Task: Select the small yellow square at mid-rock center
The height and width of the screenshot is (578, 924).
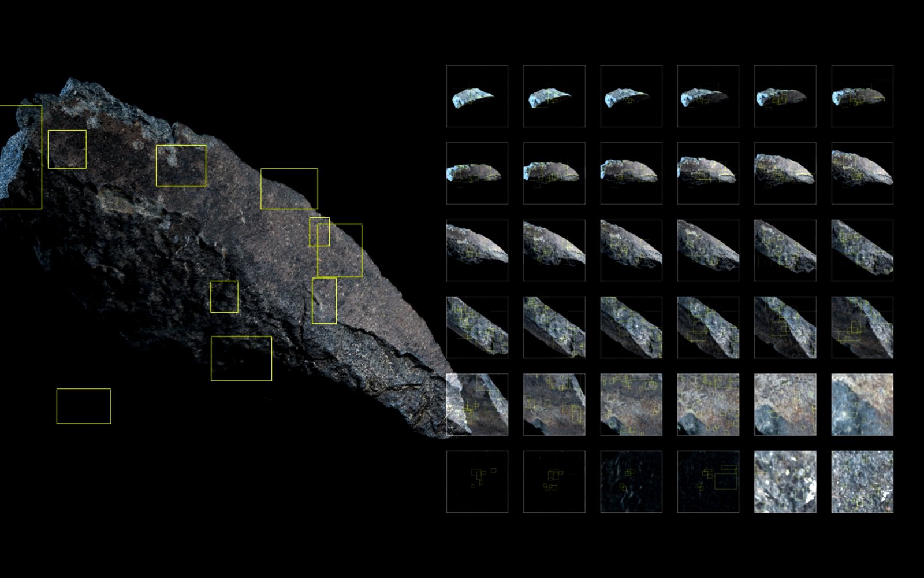Action: point(225,298)
